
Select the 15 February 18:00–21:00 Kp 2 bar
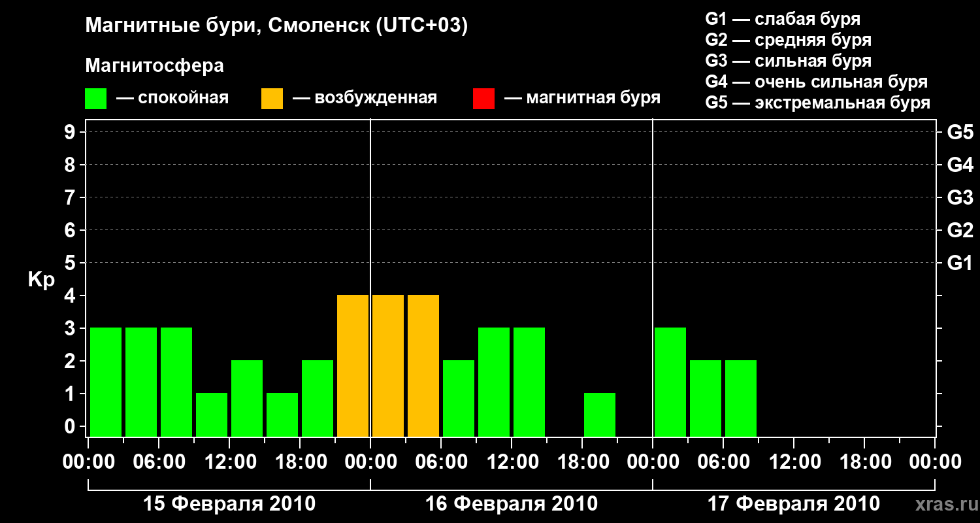tap(318, 398)
